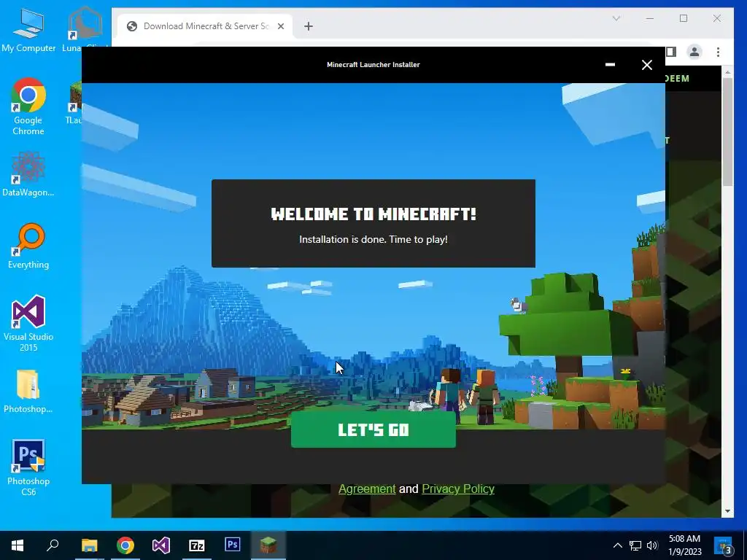Open Visual Studio from the taskbar

click(x=161, y=545)
